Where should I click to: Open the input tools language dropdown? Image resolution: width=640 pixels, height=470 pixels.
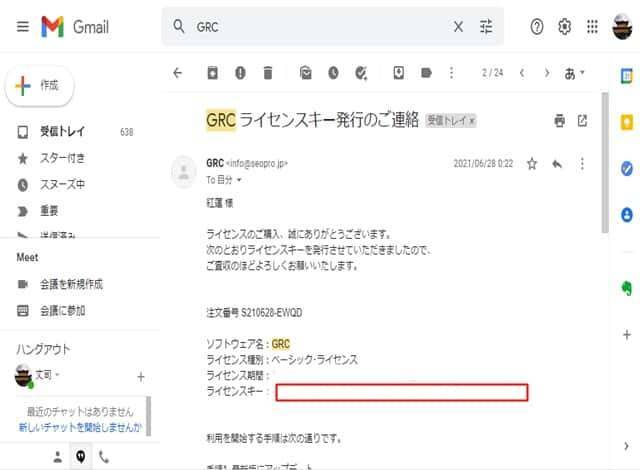coord(574,73)
